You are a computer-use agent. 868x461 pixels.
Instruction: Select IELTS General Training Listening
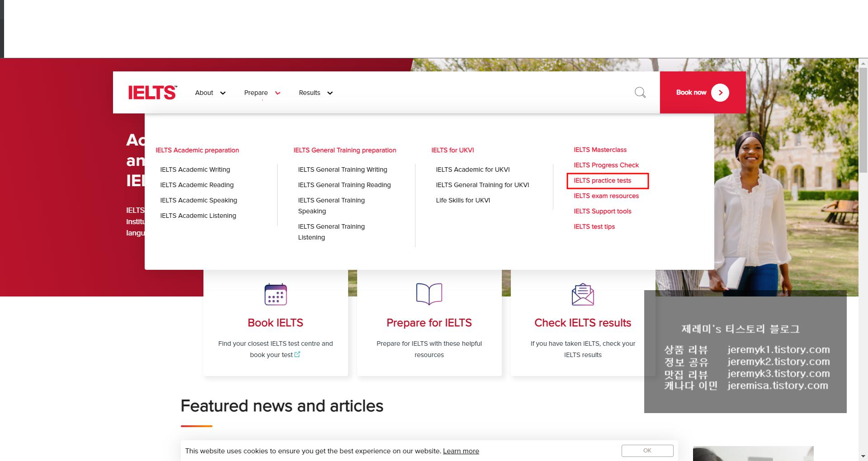[x=331, y=232]
